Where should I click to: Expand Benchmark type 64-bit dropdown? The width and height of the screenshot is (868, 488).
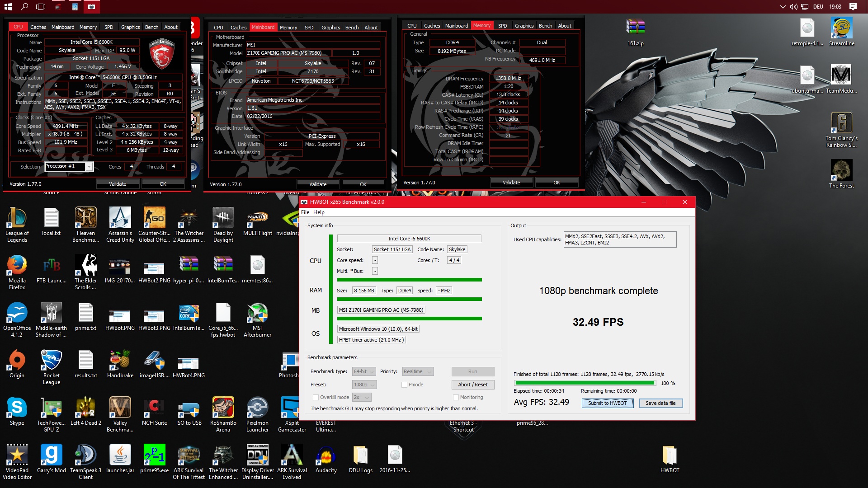pos(363,371)
